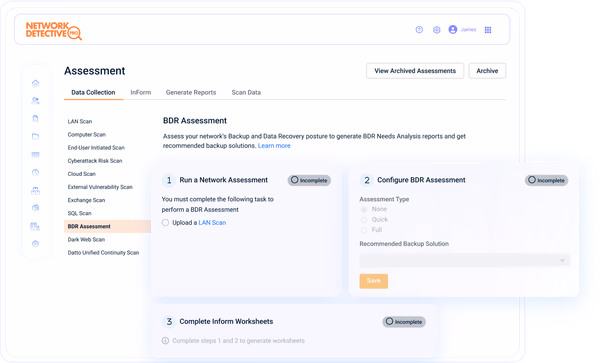Select Dark Web Scan menu item
600x363 pixels.
pyautogui.click(x=86, y=239)
